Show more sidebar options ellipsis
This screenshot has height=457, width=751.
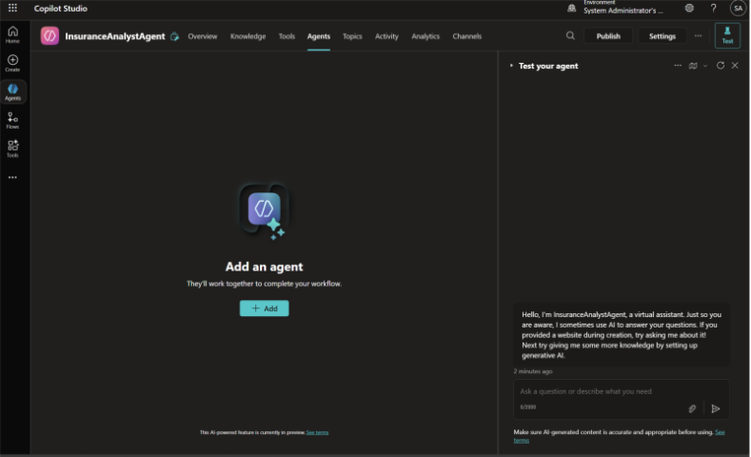click(x=12, y=177)
